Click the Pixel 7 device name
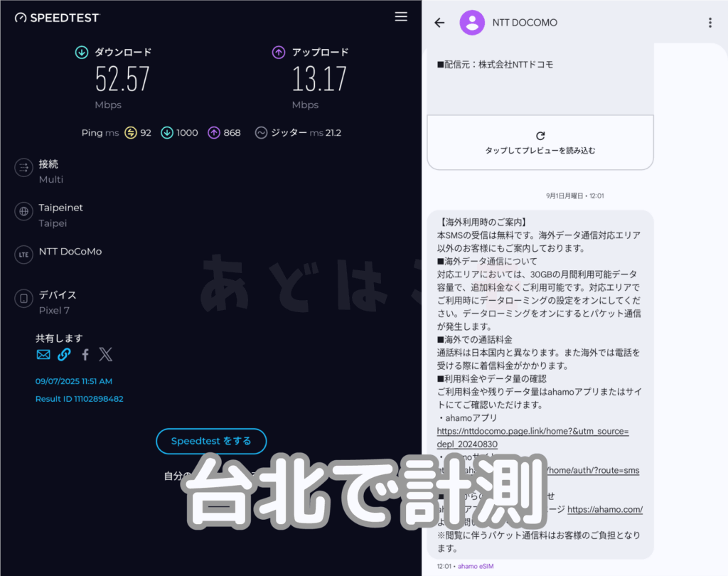Viewport: 728px width, 576px height. pyautogui.click(x=54, y=311)
